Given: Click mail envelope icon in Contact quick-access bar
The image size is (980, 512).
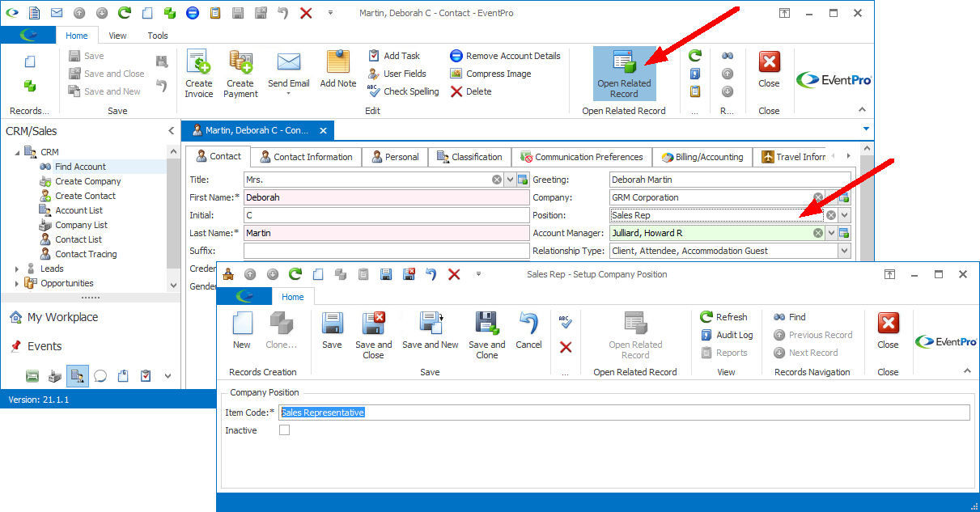Looking at the screenshot, I should point(57,13).
